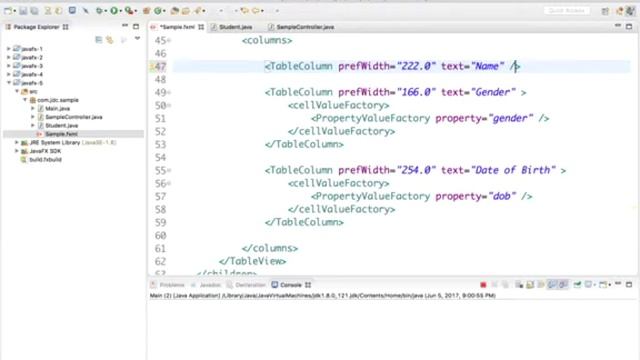Viewport: 640px width, 360px height.
Task: Select Sample.fxml in Package Explorer
Action: pyautogui.click(x=61, y=134)
